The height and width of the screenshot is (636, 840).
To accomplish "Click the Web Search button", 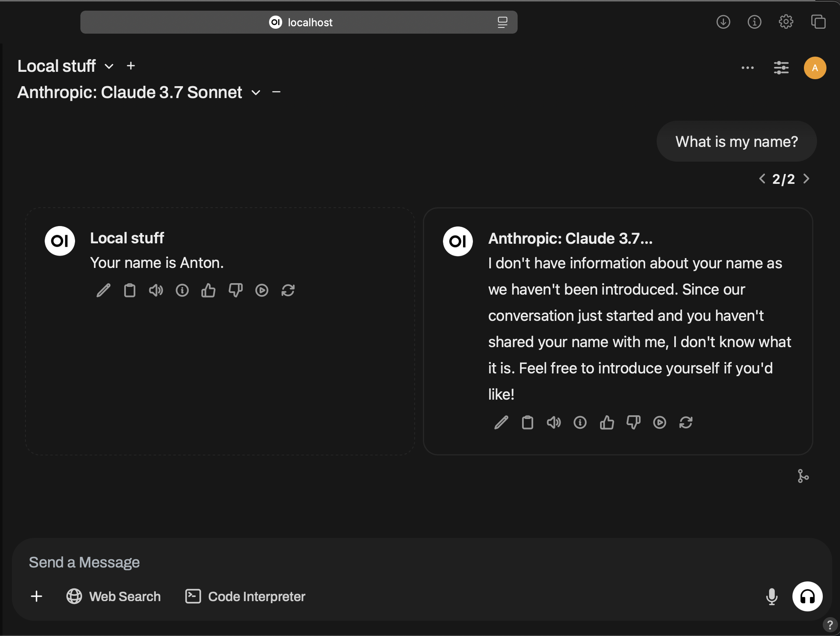I will coord(114,597).
